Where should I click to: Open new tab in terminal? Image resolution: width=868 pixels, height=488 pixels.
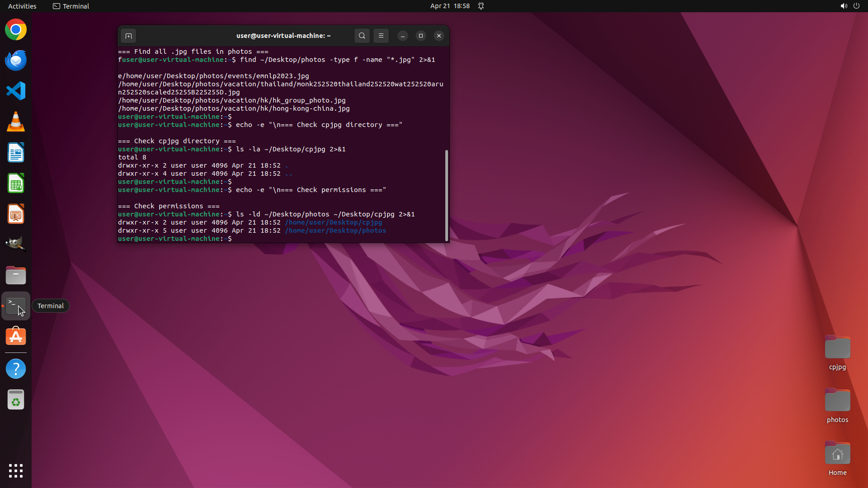click(x=128, y=36)
